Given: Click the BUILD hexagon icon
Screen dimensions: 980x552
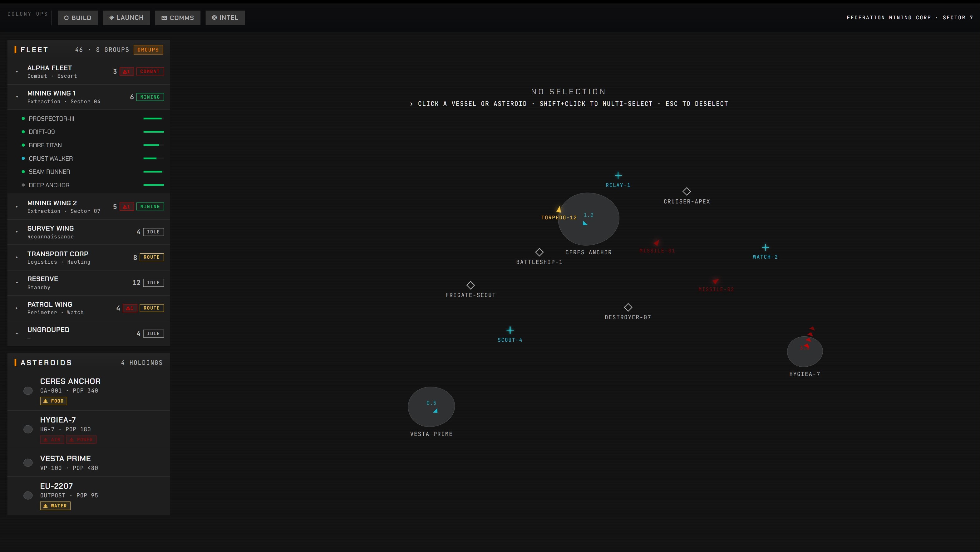Looking at the screenshot, I should (66, 18).
